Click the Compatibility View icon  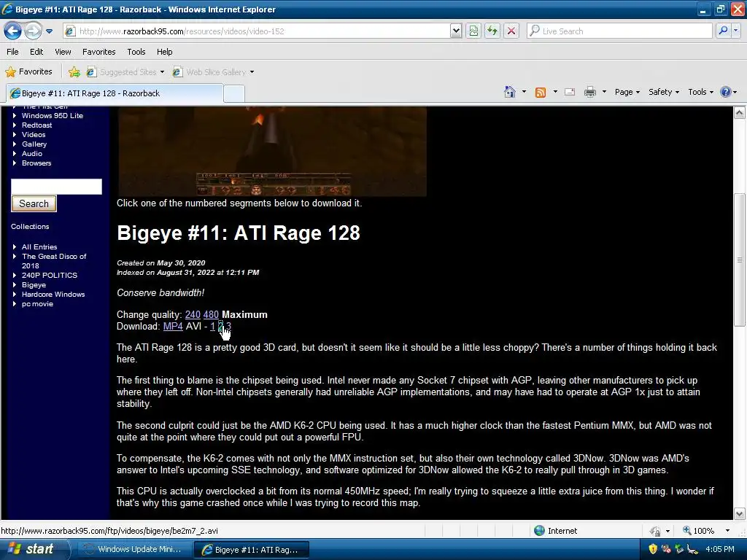point(473,31)
